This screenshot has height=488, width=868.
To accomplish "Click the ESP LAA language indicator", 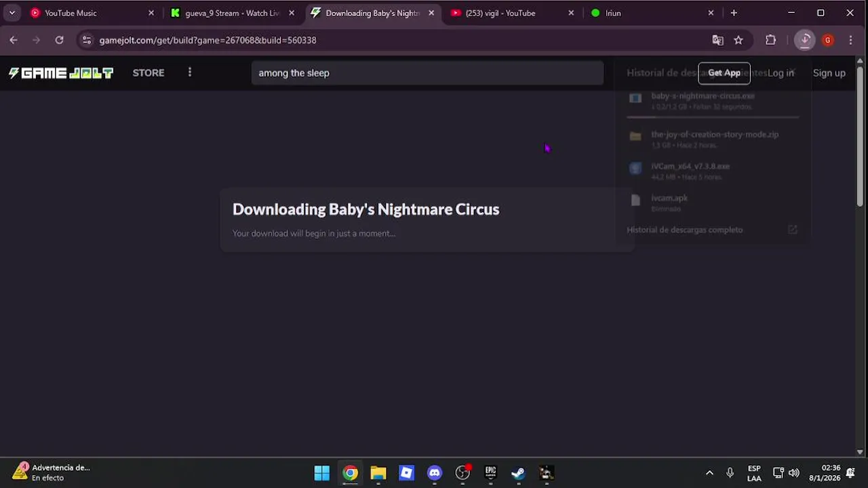I will click(754, 472).
